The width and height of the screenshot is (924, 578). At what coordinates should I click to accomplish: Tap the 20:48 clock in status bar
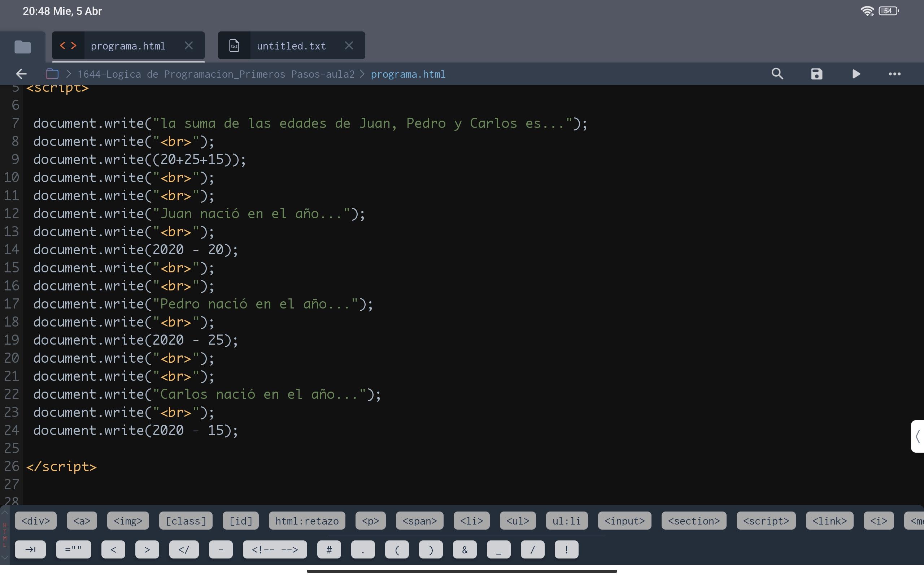pyautogui.click(x=36, y=11)
